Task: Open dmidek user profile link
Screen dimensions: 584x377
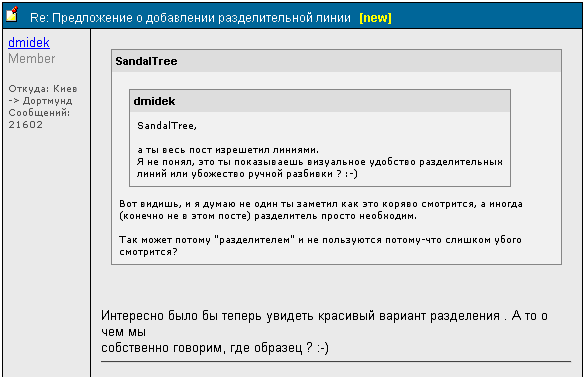Action: [29, 42]
